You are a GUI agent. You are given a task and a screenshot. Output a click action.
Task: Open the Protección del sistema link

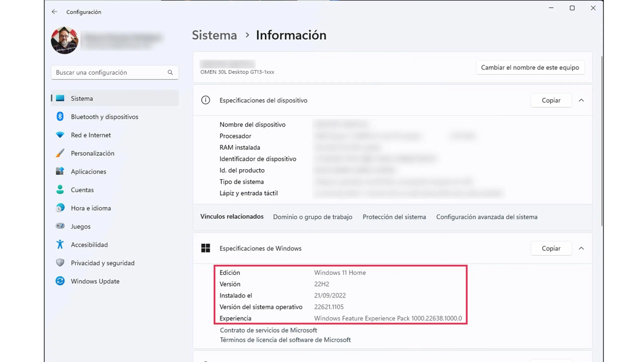click(394, 217)
